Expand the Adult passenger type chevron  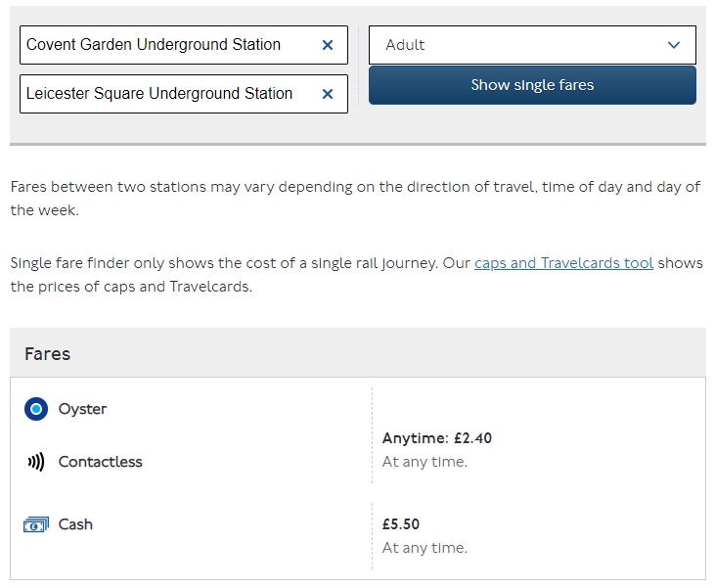[x=674, y=45]
